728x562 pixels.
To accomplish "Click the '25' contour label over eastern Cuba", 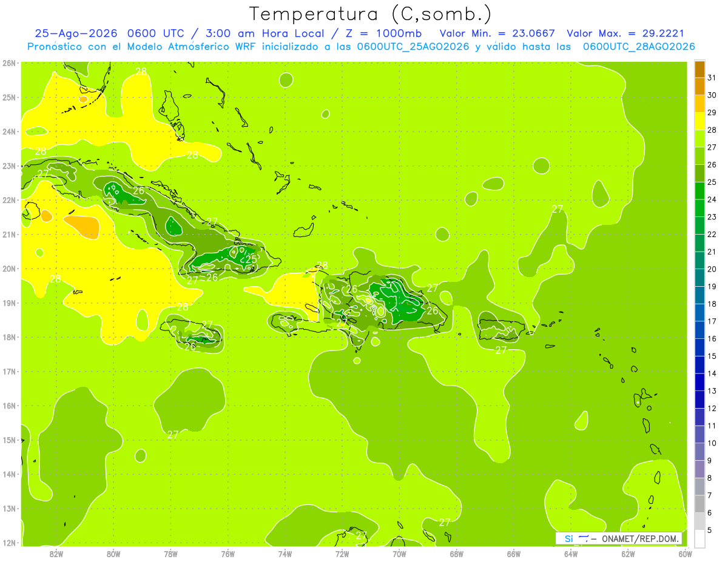I will click(251, 259).
